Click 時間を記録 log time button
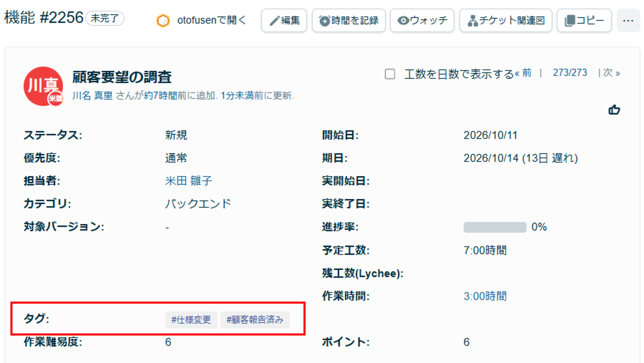 click(349, 20)
